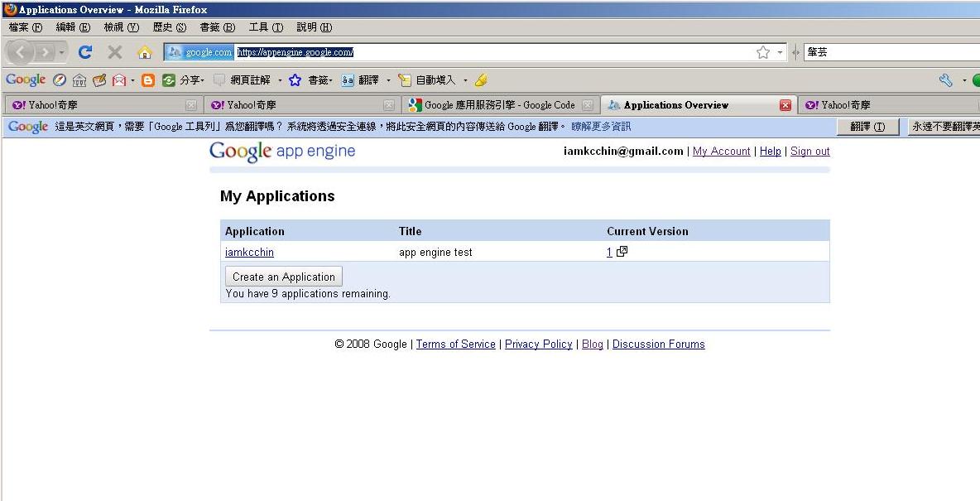Open the 檔案 (F) menu

[26, 26]
